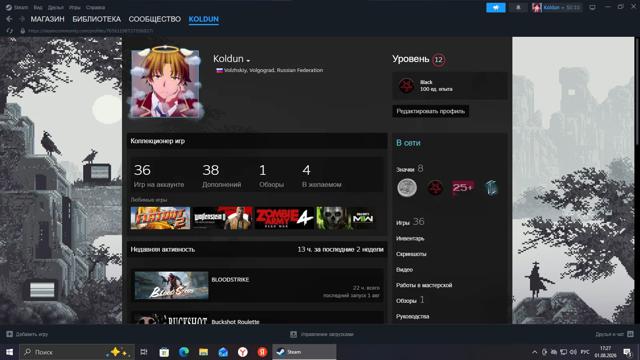Image resolution: width=640 pixels, height=360 pixels.
Task: Open the Windows Start menu
Action: (9, 352)
